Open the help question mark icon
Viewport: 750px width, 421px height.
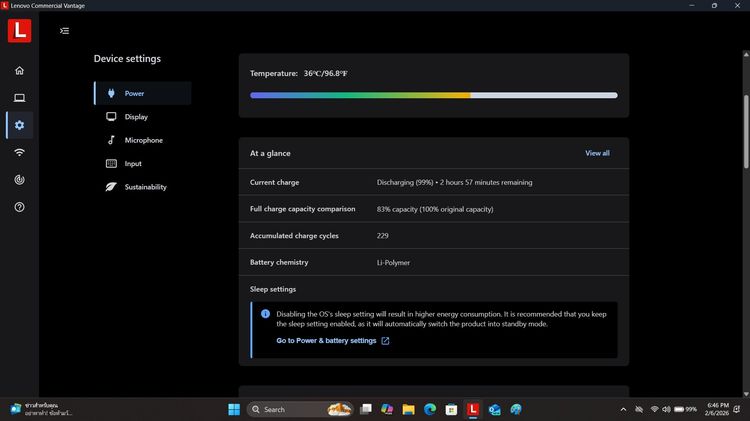tap(20, 207)
